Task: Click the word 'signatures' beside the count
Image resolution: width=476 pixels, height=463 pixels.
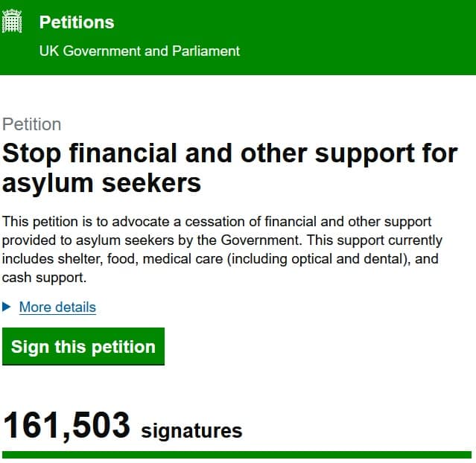Action: 191,430
